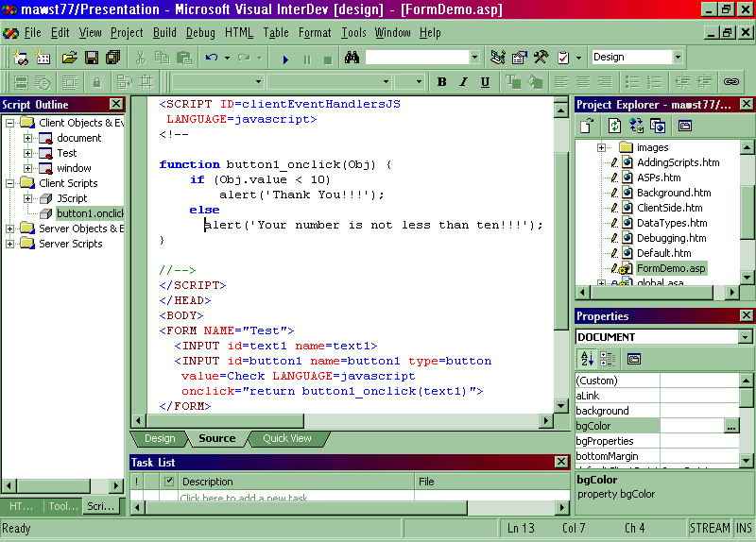Click the Refresh icon in Project Explorer

click(614, 125)
